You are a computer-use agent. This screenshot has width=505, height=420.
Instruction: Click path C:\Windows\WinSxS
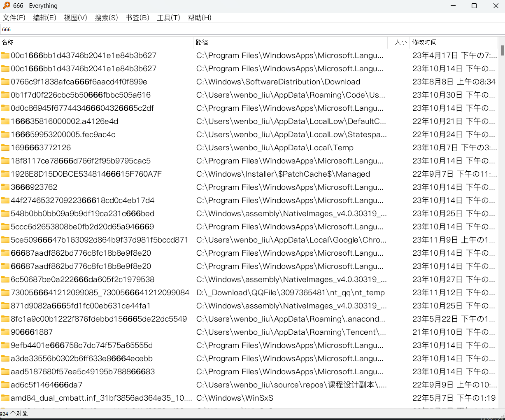(235, 398)
